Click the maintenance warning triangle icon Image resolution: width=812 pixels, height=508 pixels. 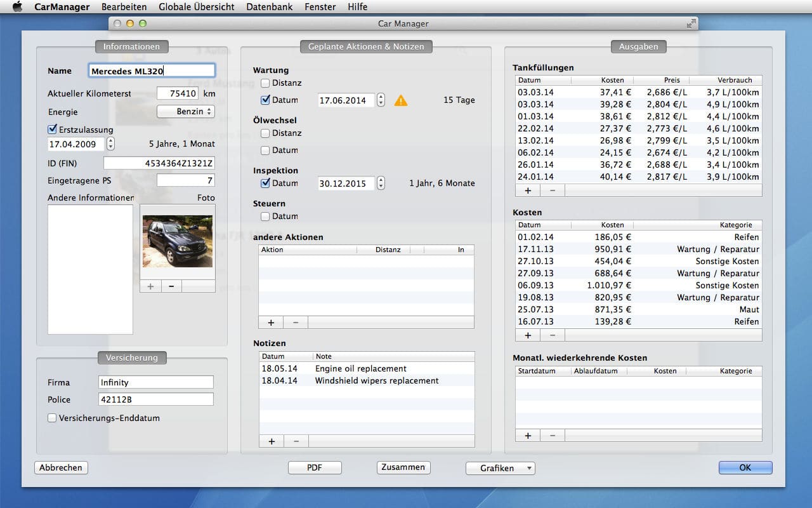click(x=401, y=100)
